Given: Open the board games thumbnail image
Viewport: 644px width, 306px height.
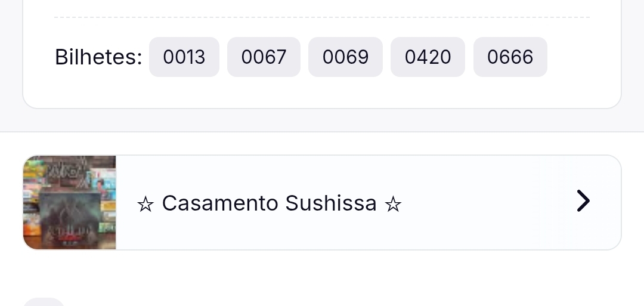Looking at the screenshot, I should pos(69,202).
